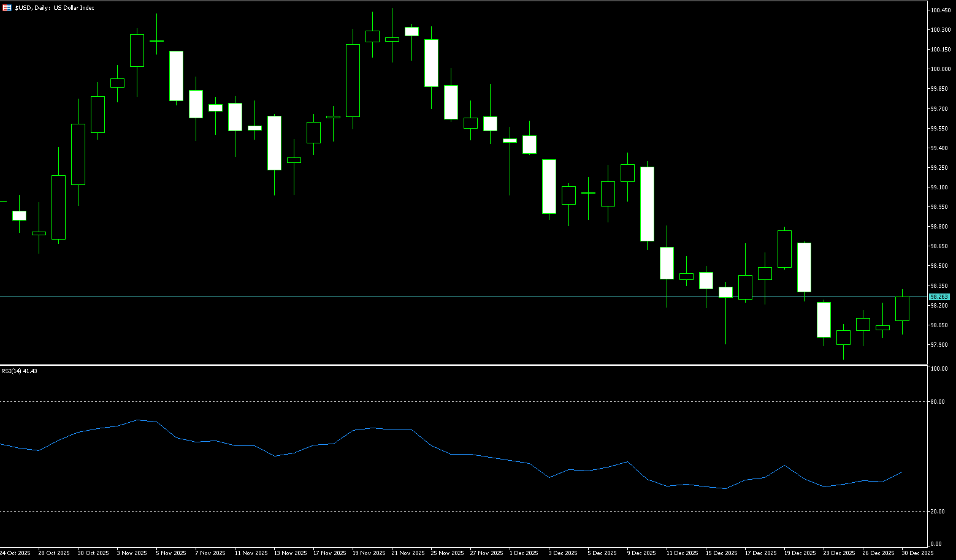Click the RSI 80.00 level label

coord(937,402)
